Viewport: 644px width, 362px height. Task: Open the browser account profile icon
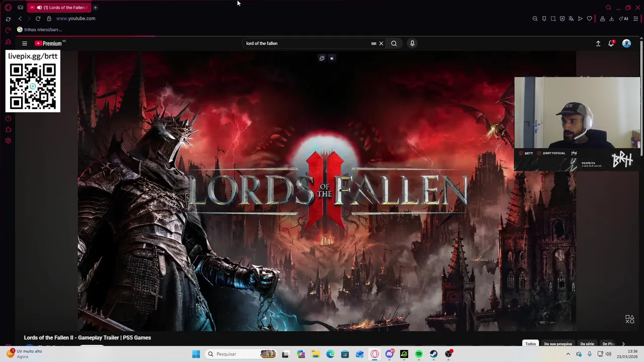pos(602,19)
